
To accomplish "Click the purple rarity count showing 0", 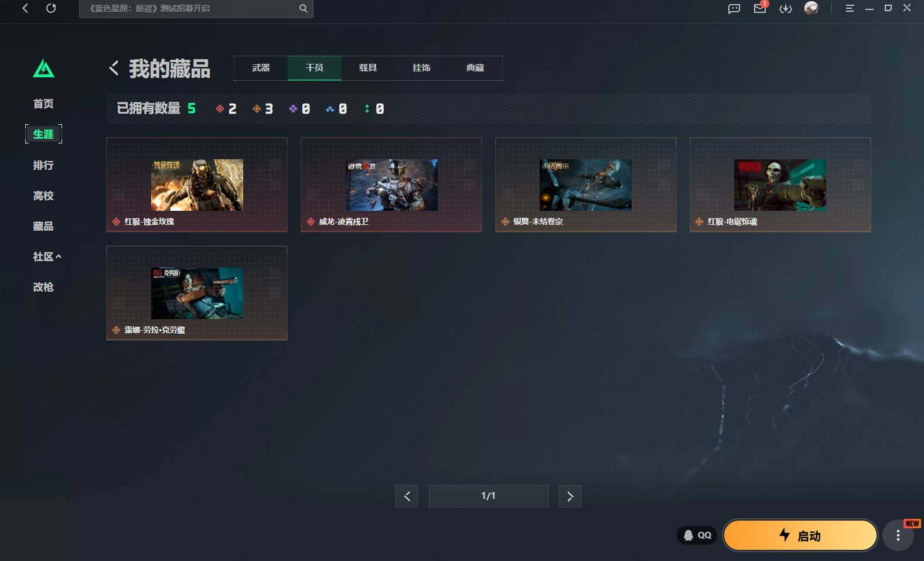I will tap(300, 109).
